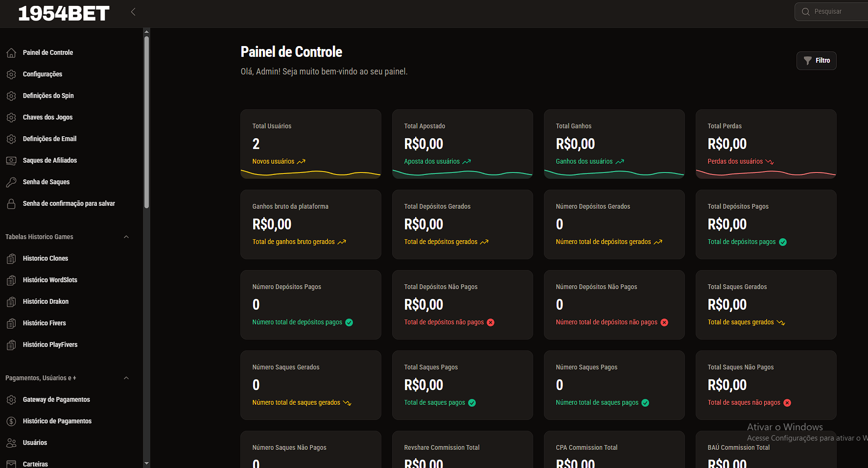868x468 pixels.
Task: Click the dollar icon for Histórico de Pagamentos
Action: coord(11,421)
